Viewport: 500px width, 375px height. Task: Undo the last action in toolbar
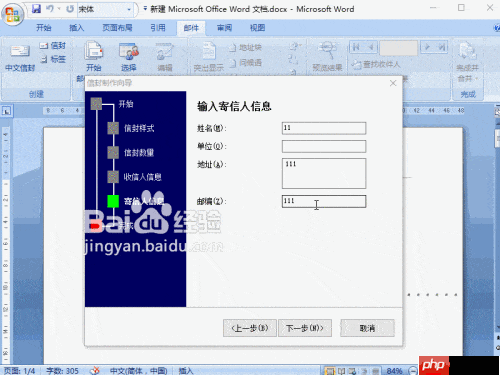tap(50, 9)
